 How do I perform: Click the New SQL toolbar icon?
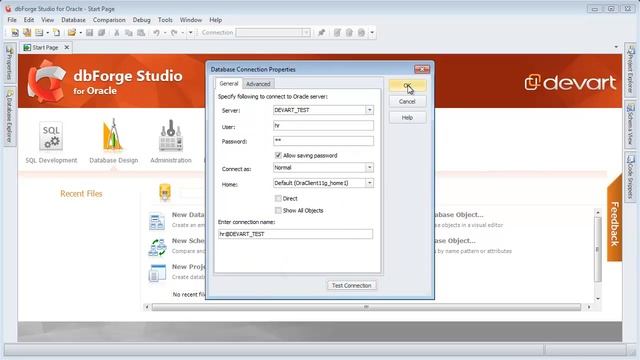coord(15,33)
